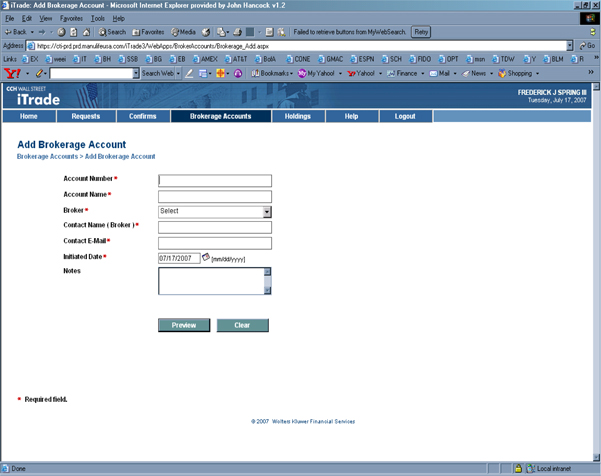
Task: Click the browser Back arrow button
Action: (17, 32)
